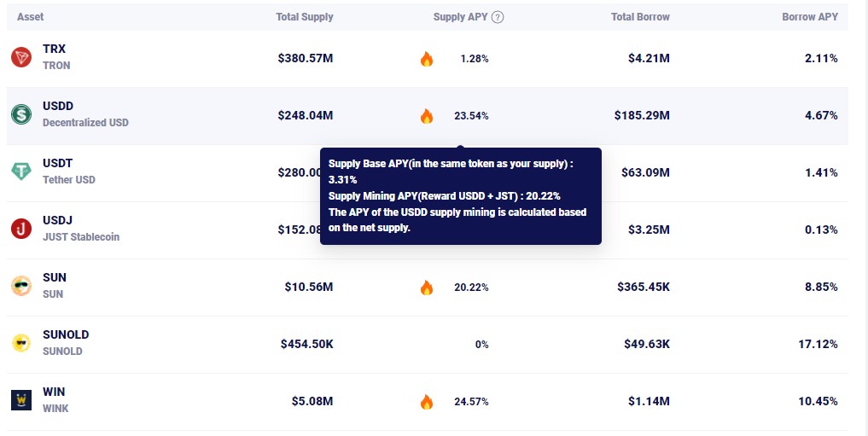This screenshot has height=436, width=868.
Task: Click the SUN token sunglasses icon
Action: coord(21,286)
